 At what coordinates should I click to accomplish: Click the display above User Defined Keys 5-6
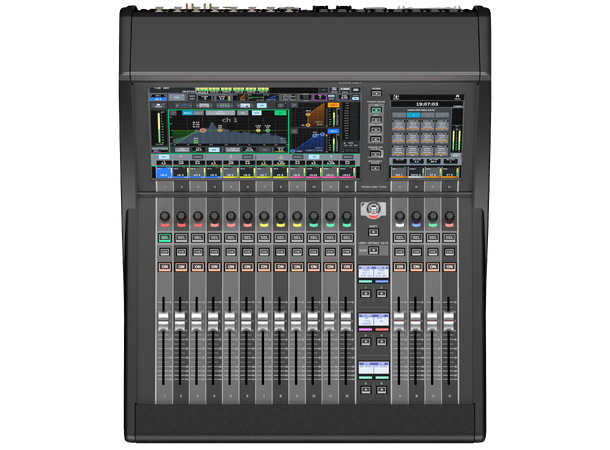coord(373,368)
